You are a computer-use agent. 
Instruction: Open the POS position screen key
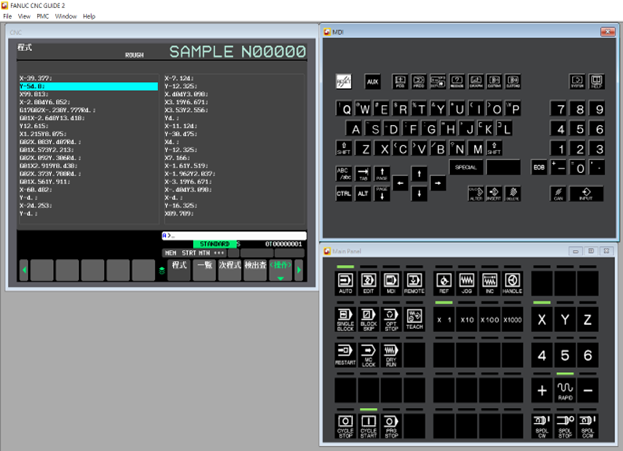click(400, 81)
